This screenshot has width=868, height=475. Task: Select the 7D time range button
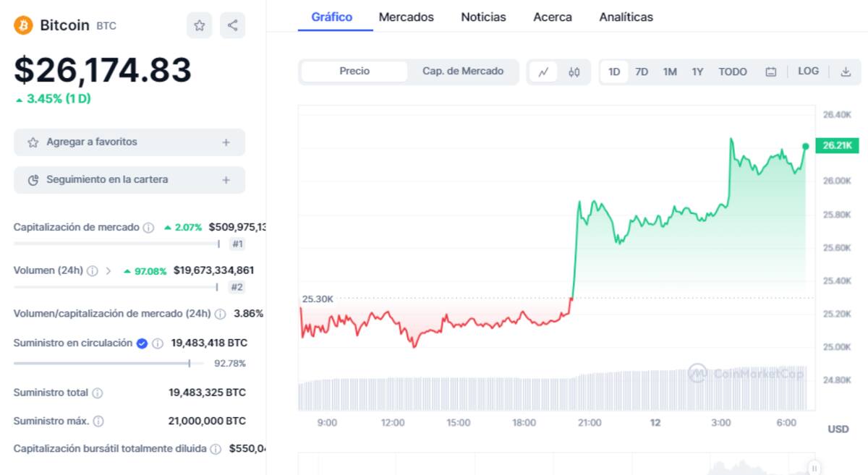point(642,72)
